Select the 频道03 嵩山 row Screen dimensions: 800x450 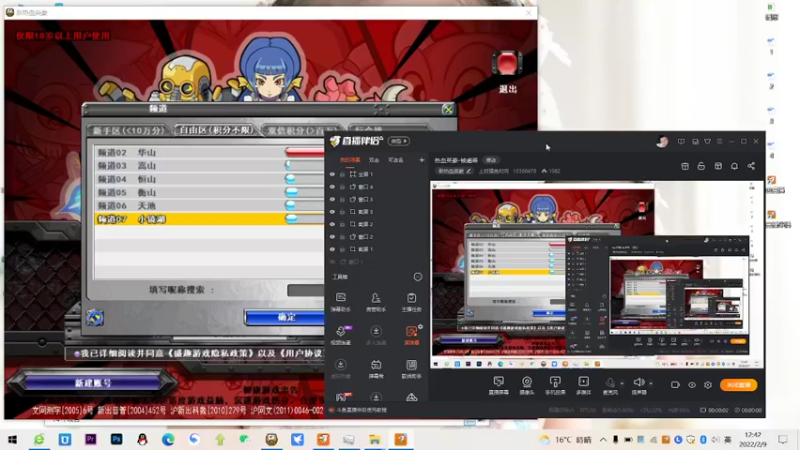click(210, 165)
